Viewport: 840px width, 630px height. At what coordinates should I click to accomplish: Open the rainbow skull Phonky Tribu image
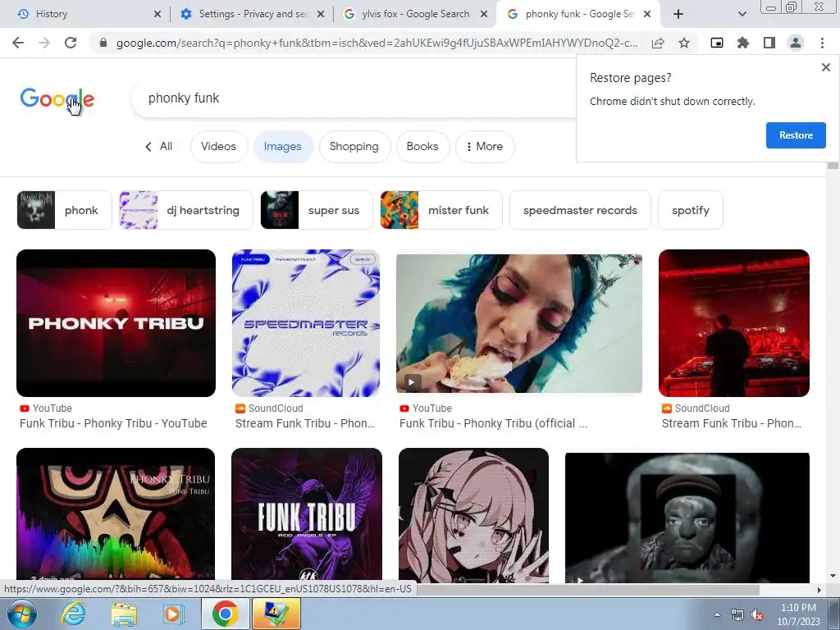(116, 515)
